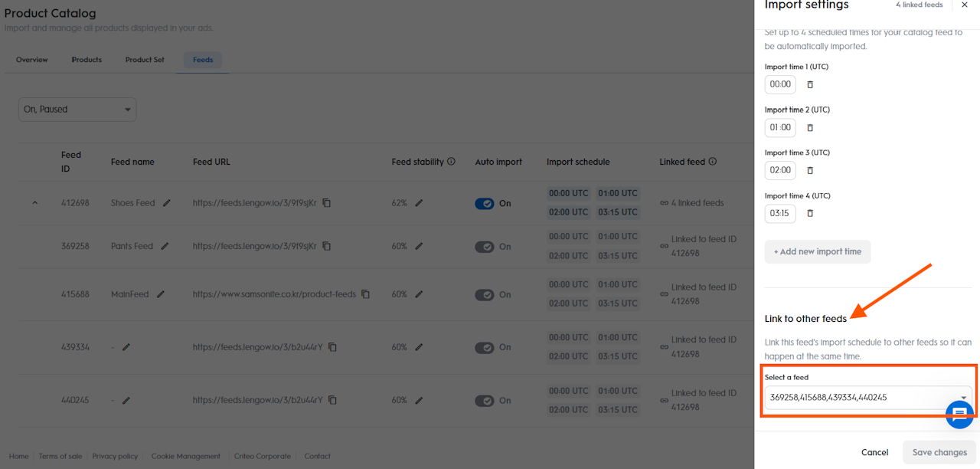The image size is (980, 469).
Task: Copy the Pants Feed URL
Action: click(326, 246)
